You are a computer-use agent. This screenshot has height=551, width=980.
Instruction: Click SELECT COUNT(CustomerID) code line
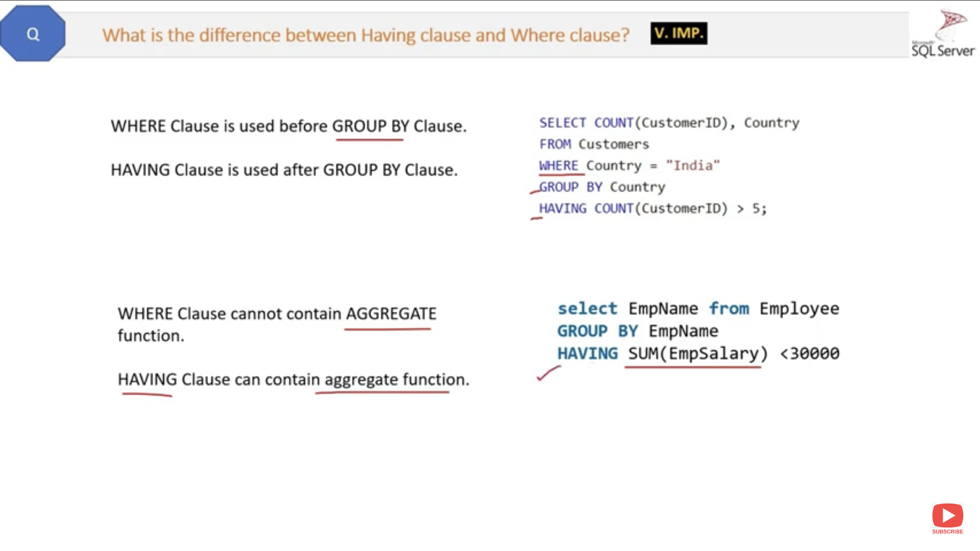pyautogui.click(x=669, y=122)
